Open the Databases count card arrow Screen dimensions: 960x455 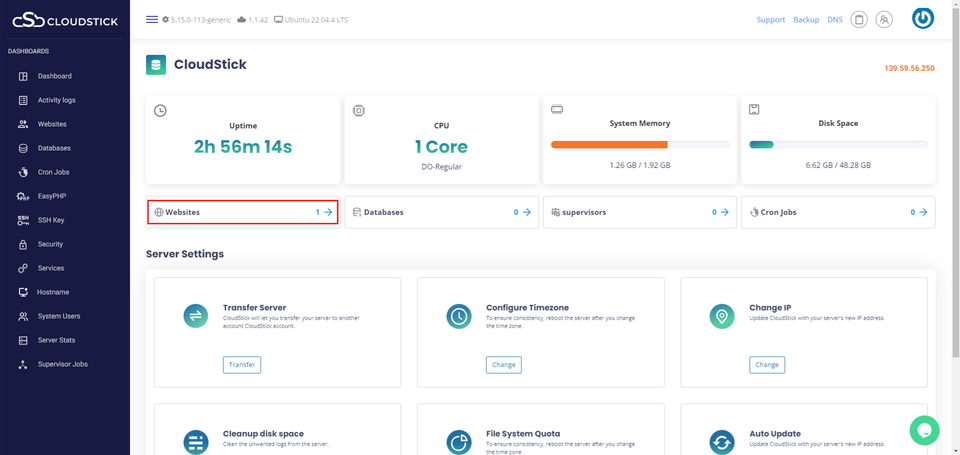pos(527,212)
